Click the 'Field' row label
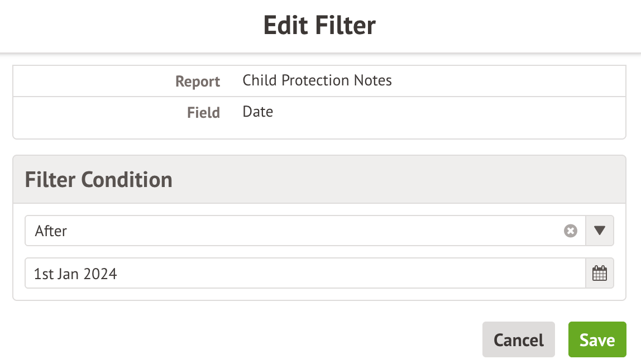This screenshot has width=641, height=364. pyautogui.click(x=203, y=113)
